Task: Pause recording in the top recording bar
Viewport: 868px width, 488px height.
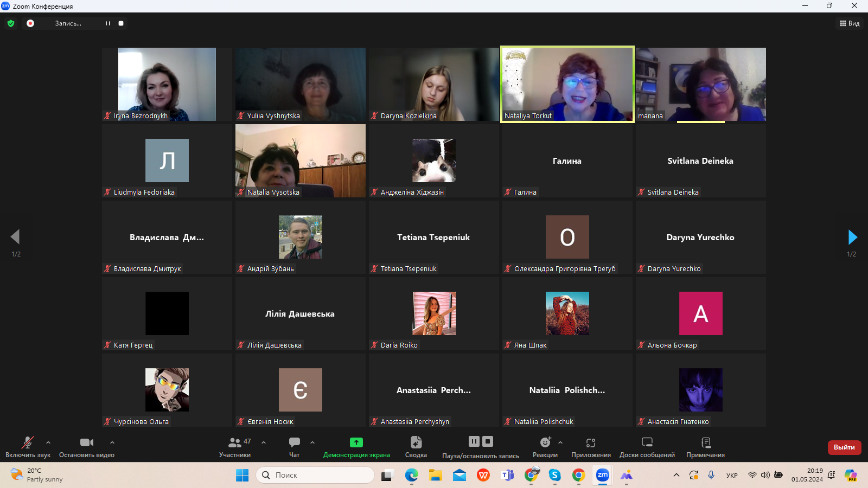Action: [107, 23]
